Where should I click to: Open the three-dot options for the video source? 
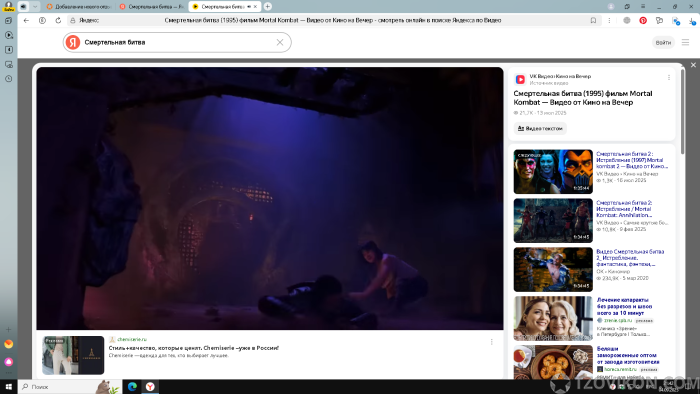point(669,78)
